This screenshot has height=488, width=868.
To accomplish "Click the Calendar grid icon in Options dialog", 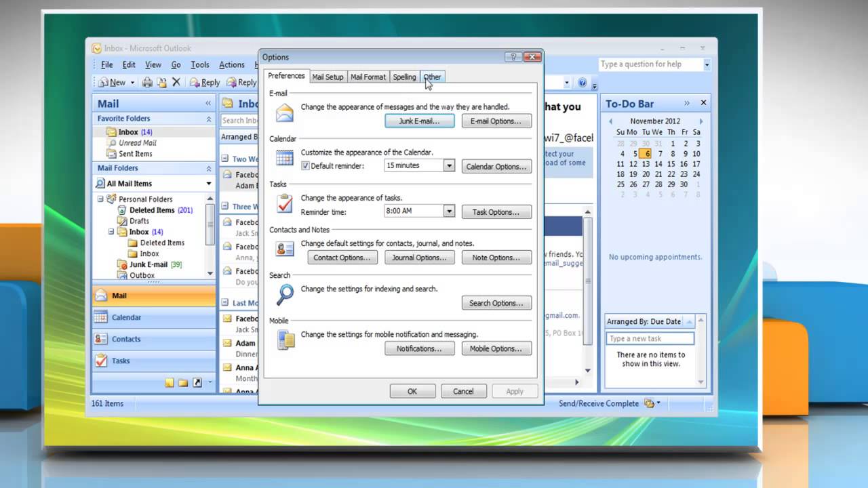I will pyautogui.click(x=285, y=159).
